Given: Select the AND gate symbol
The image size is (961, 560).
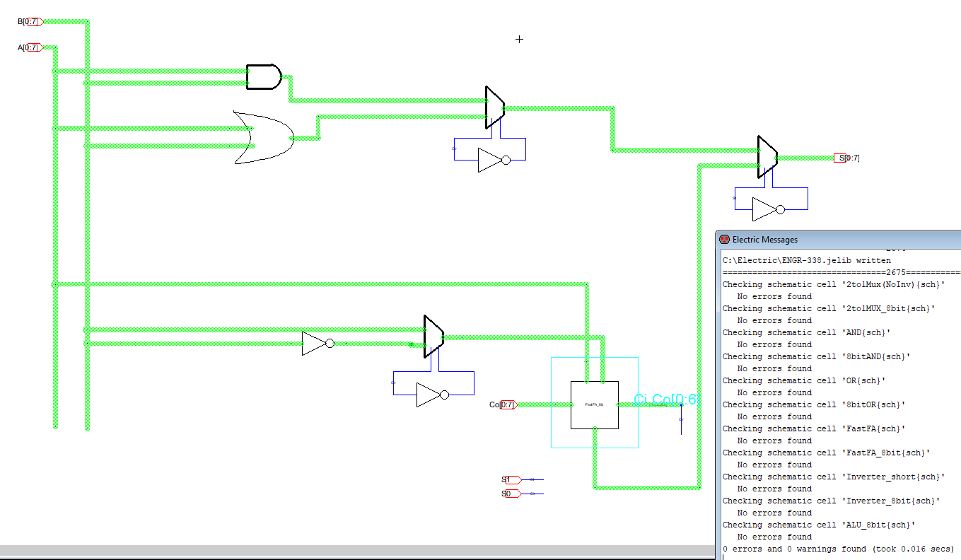Looking at the screenshot, I should tap(263, 77).
